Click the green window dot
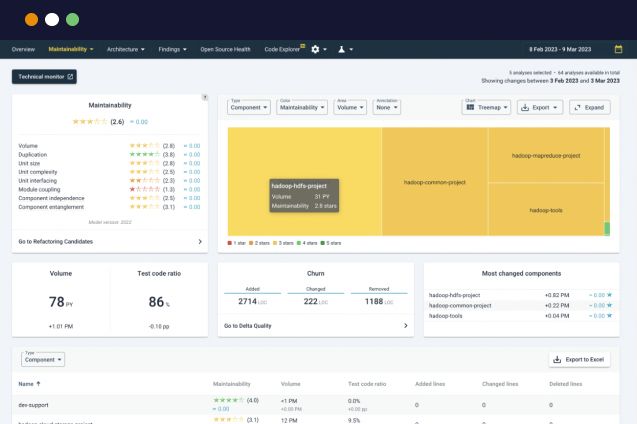The width and height of the screenshot is (637, 424). 72,19
